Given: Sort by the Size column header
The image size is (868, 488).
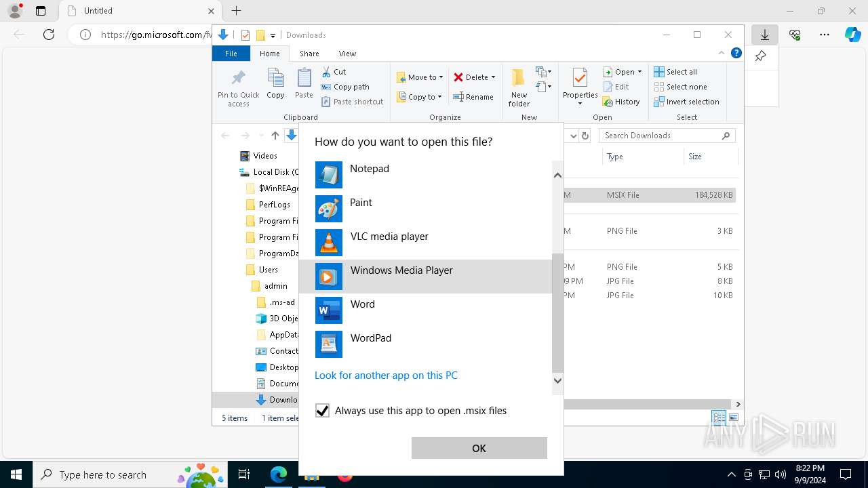Looking at the screenshot, I should pyautogui.click(x=709, y=157).
